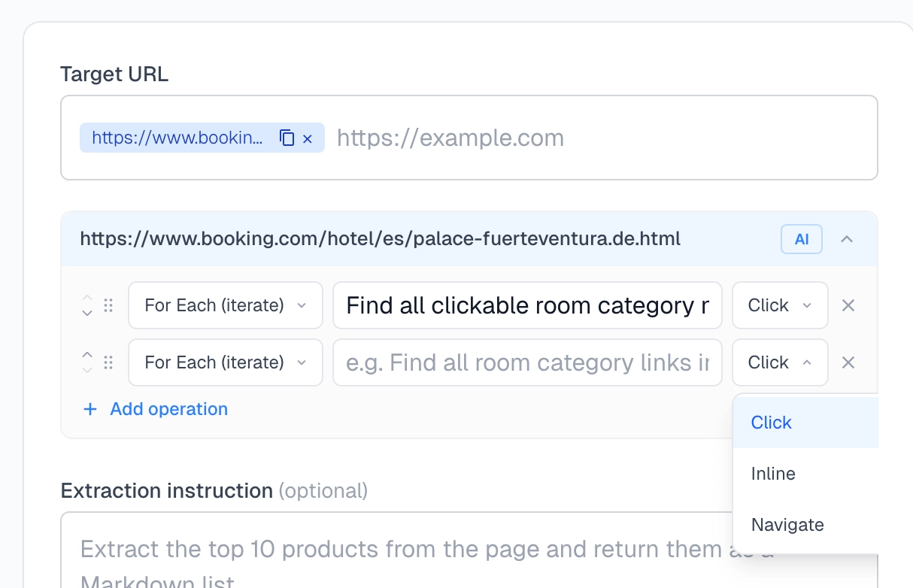
Task: Delete the first For Each operation
Action: click(x=848, y=305)
